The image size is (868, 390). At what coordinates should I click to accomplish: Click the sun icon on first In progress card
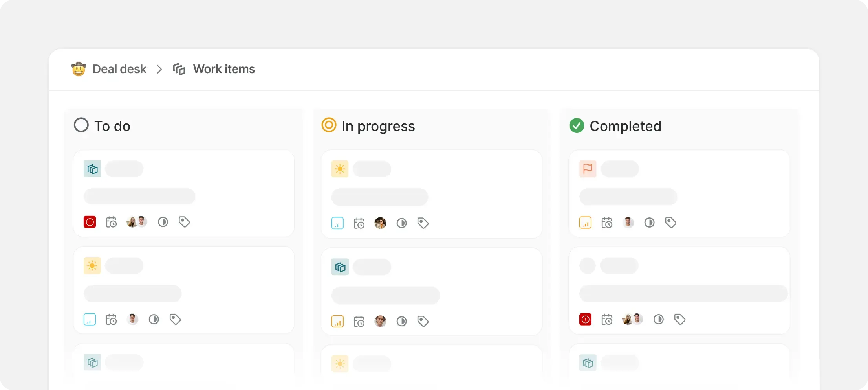(x=340, y=169)
